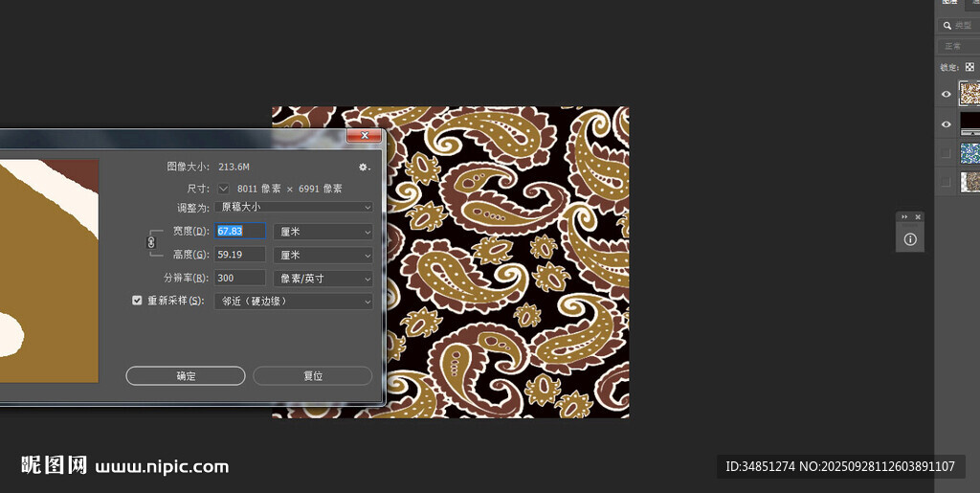Uncheck the 重新采样 resample checkbox

pos(137,301)
